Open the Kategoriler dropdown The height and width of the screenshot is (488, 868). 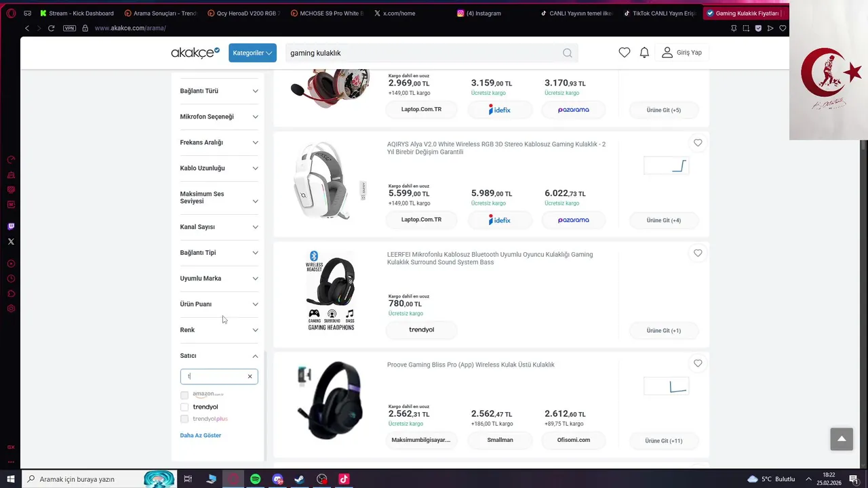[x=252, y=53]
